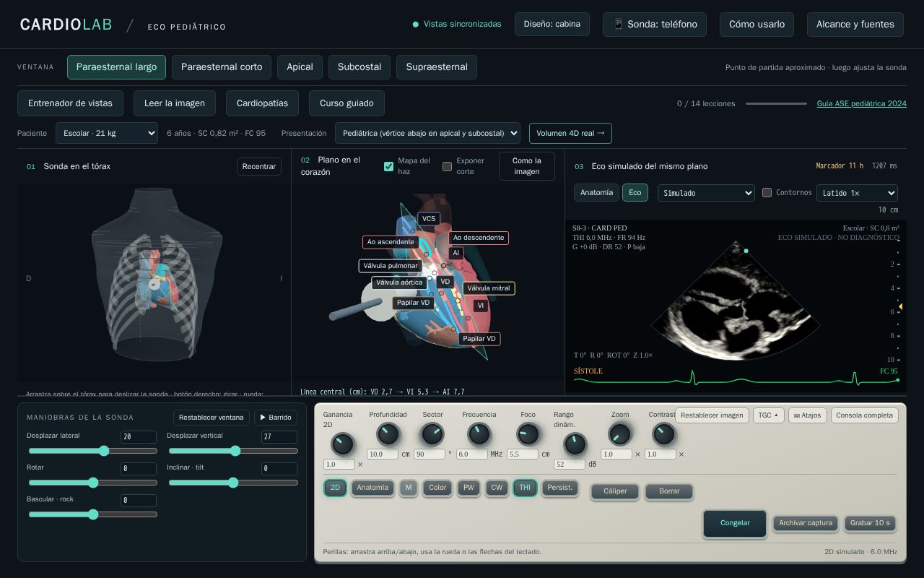Open the Guía ASE pediátrica 2024 link
This screenshot has width=924, height=578.
[x=862, y=103]
